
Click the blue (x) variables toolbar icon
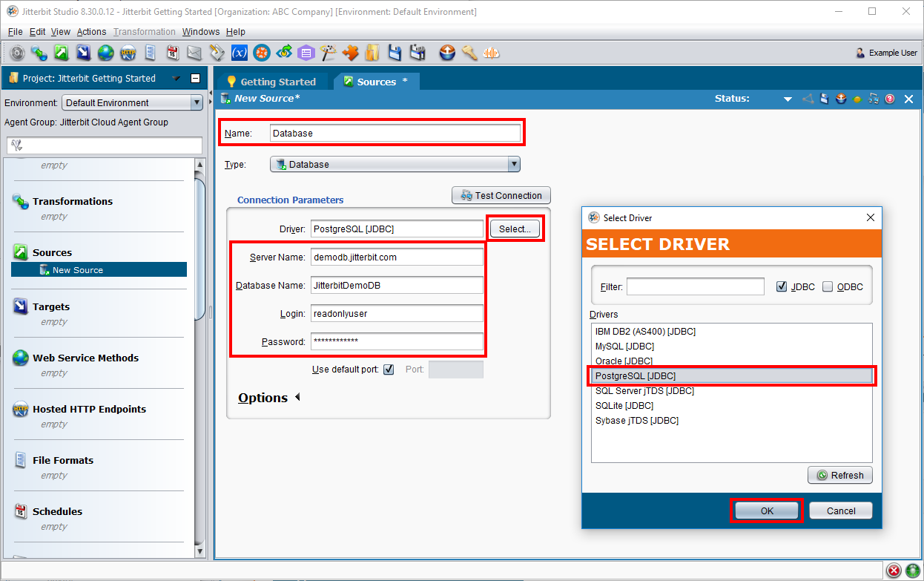pos(240,53)
